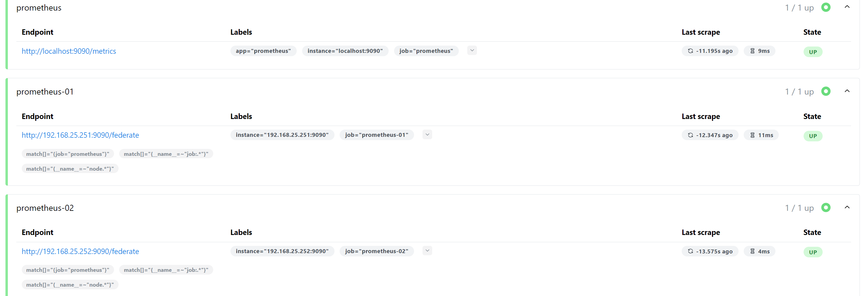Open the localhost:9090/metrics endpoint link
868x296 pixels.
tap(69, 51)
